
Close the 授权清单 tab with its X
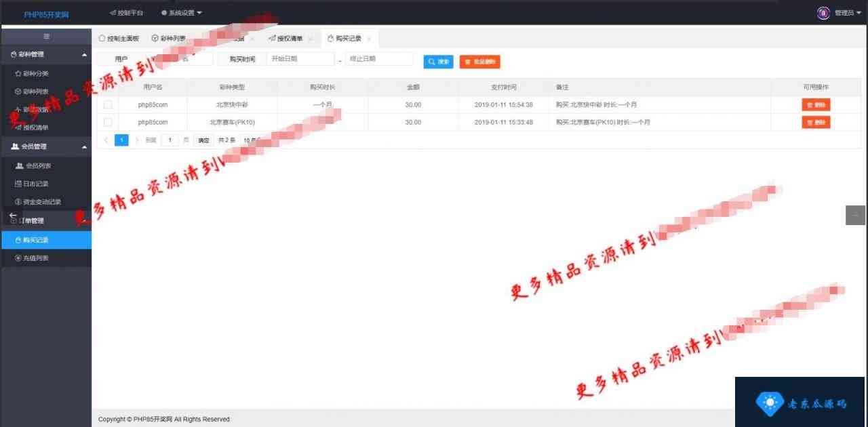(x=311, y=39)
